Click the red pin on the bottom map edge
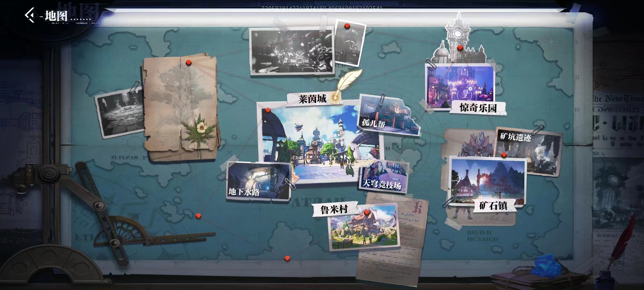The width and height of the screenshot is (644, 290). click(x=287, y=258)
